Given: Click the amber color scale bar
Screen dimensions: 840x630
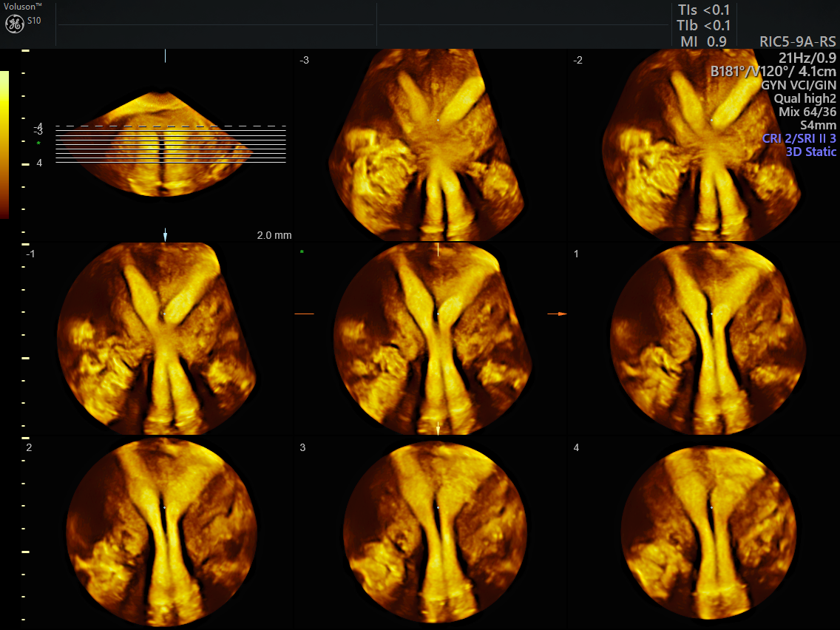Looking at the screenshot, I should (x=4, y=144).
